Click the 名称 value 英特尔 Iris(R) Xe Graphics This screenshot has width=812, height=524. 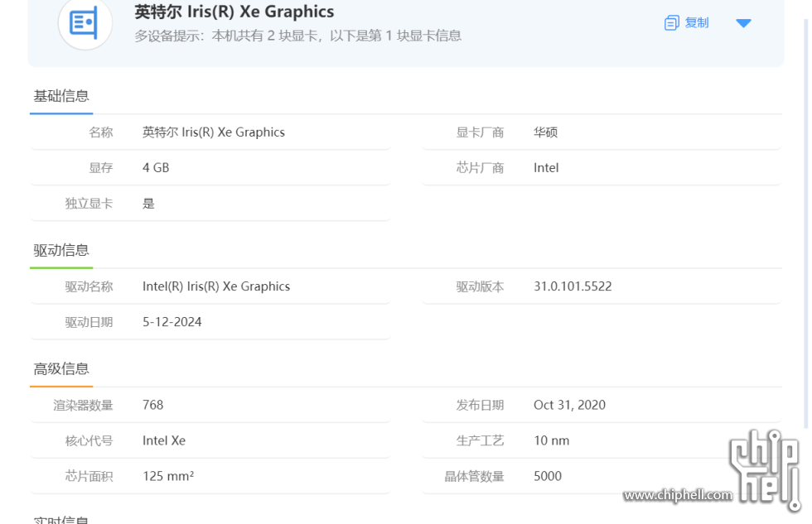pyautogui.click(x=214, y=132)
